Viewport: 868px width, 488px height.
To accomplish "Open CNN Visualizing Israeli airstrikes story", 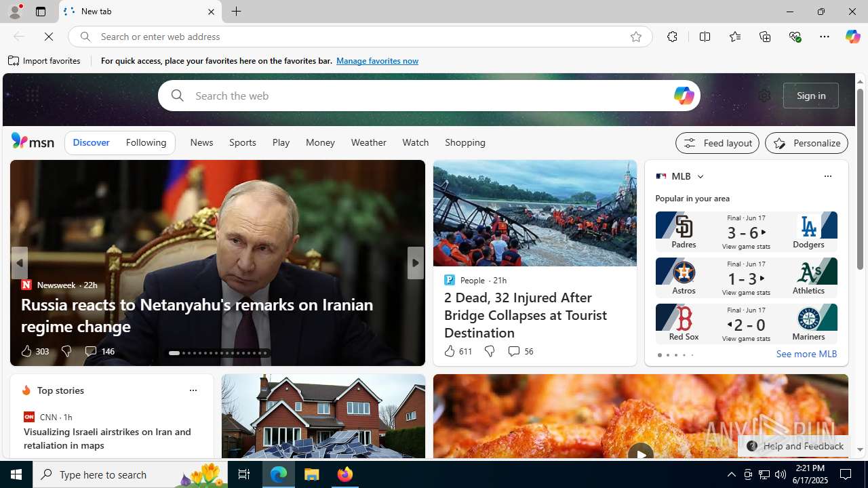I will (107, 438).
